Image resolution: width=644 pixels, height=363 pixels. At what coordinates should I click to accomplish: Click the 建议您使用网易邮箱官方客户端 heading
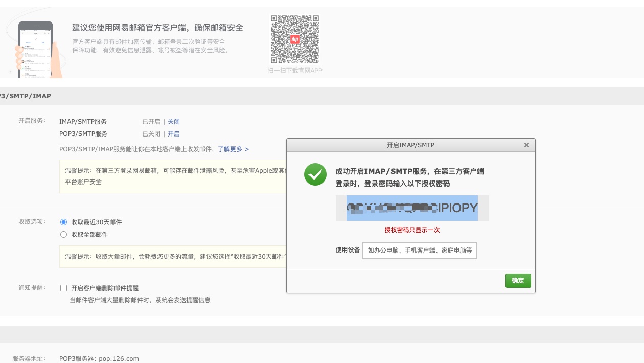[x=157, y=28]
